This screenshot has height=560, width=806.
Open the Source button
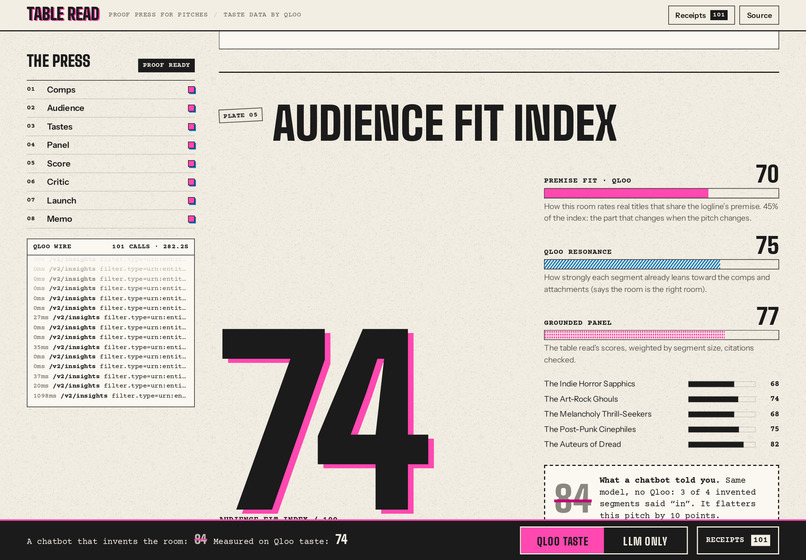[759, 15]
